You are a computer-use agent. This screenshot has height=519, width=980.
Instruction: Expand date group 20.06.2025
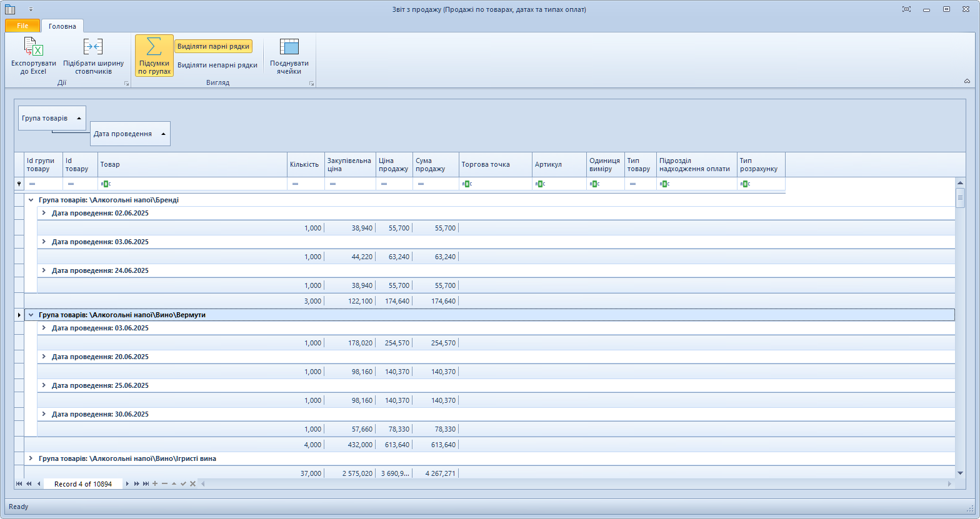tap(44, 357)
